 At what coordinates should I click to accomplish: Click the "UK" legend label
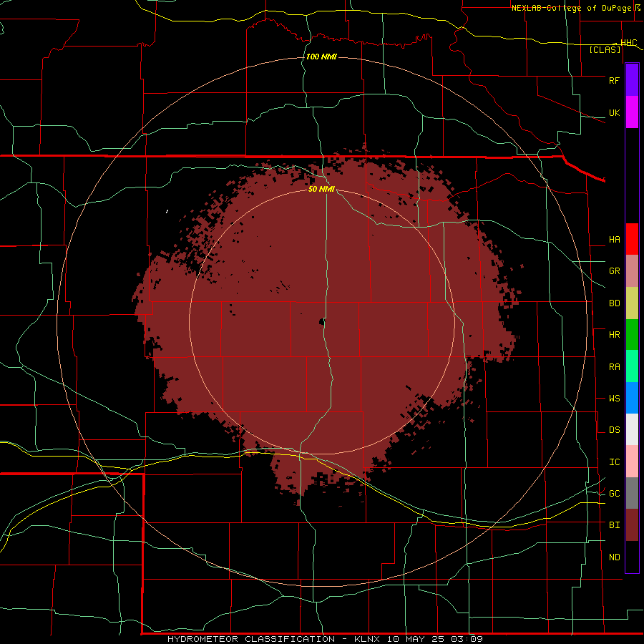[614, 112]
